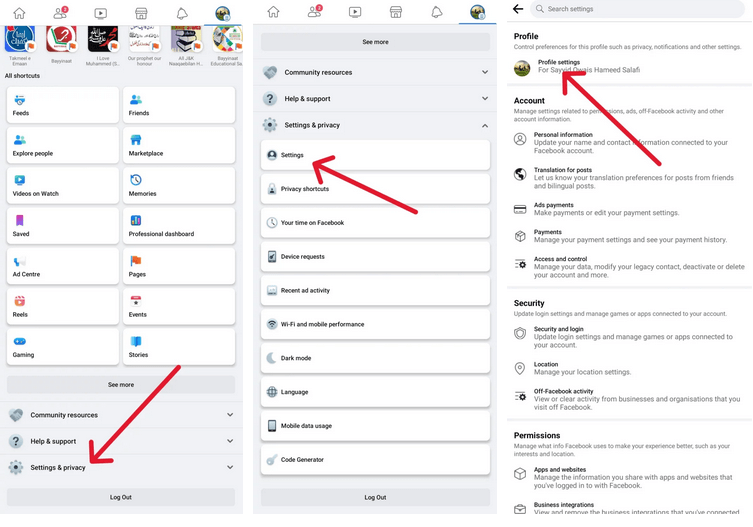Click See more in left screenshot
753x527 pixels.
121,385
